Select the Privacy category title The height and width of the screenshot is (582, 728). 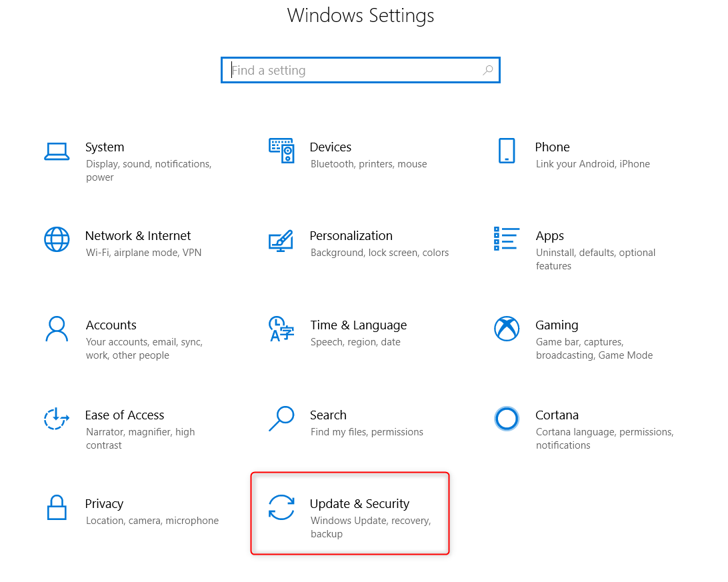click(104, 504)
